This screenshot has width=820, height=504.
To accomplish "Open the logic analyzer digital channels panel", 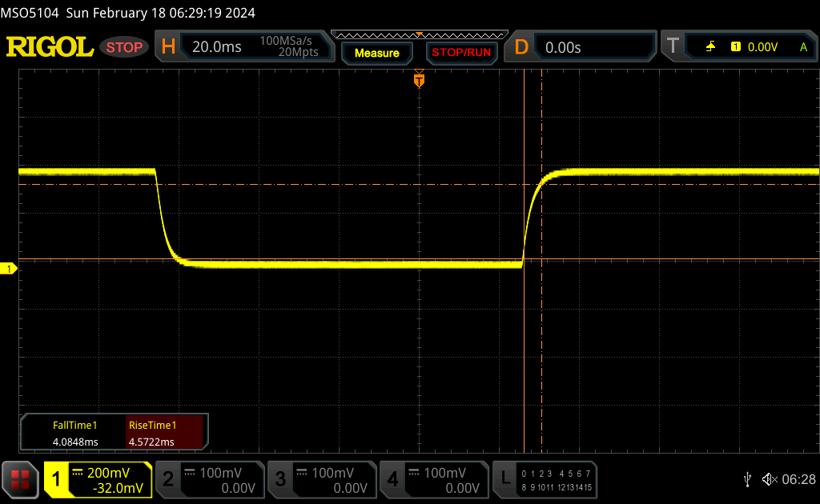I will click(546, 479).
